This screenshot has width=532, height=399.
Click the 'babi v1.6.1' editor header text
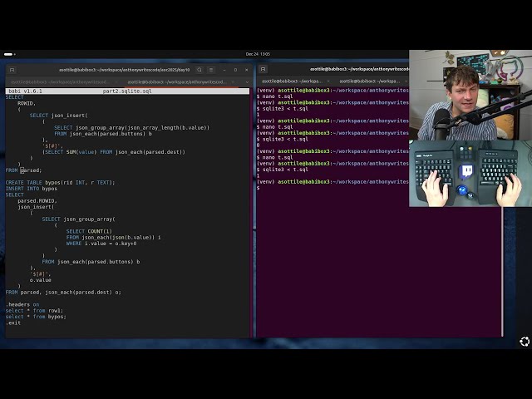(x=25, y=91)
